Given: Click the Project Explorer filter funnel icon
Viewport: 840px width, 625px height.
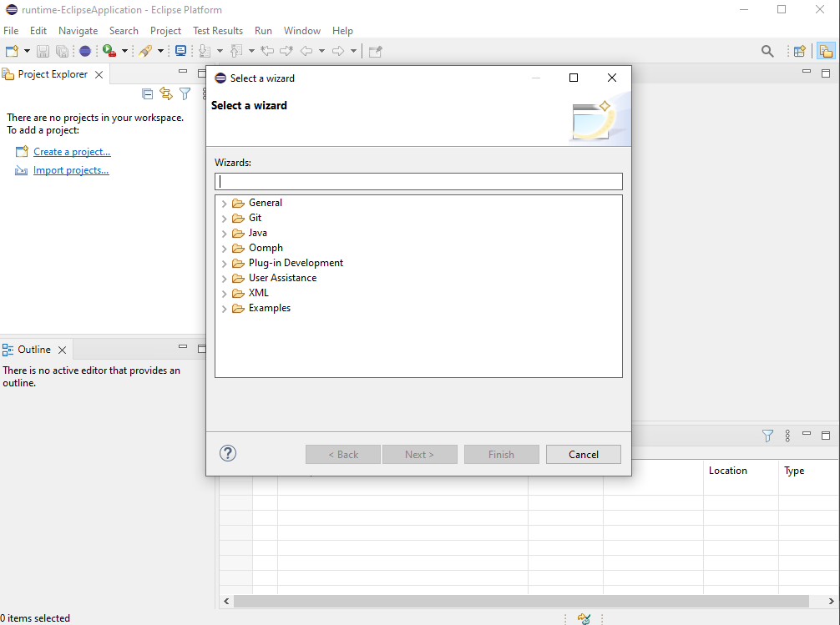Looking at the screenshot, I should [185, 94].
